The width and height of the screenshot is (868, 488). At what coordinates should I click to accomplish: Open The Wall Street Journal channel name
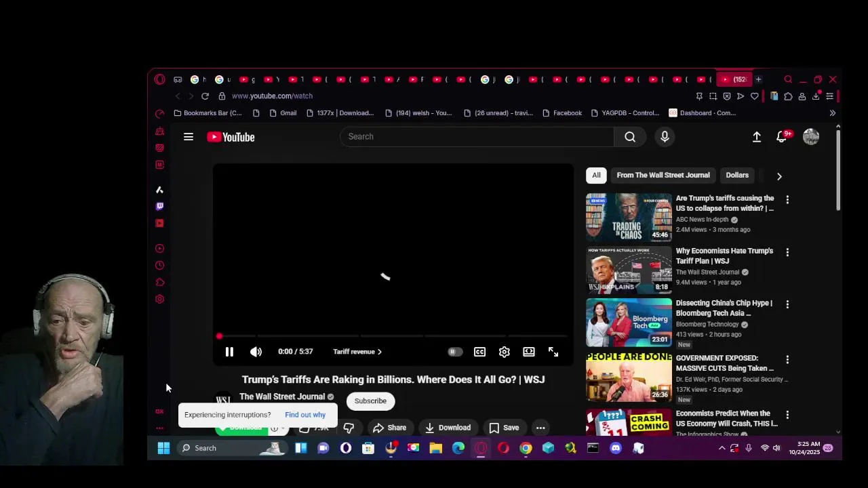282,396
